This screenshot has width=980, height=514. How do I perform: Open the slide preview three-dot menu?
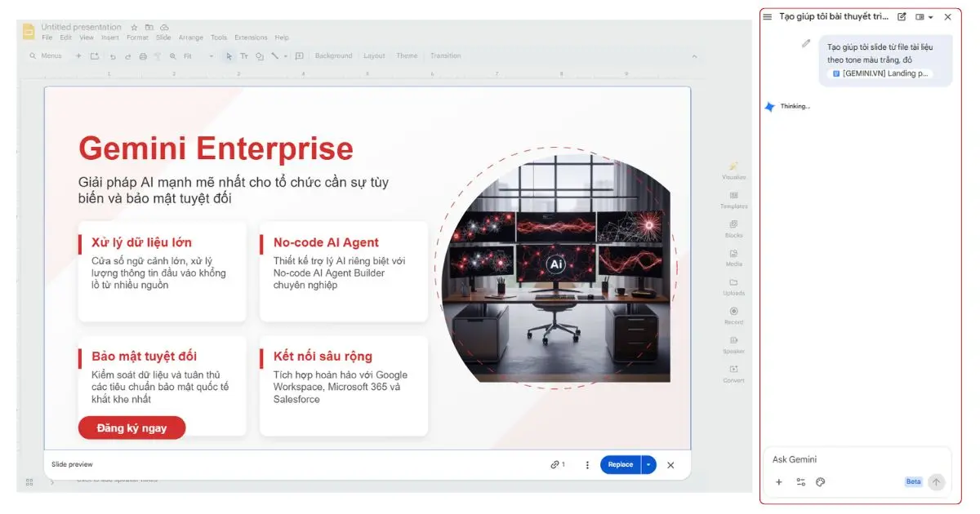[x=587, y=464]
